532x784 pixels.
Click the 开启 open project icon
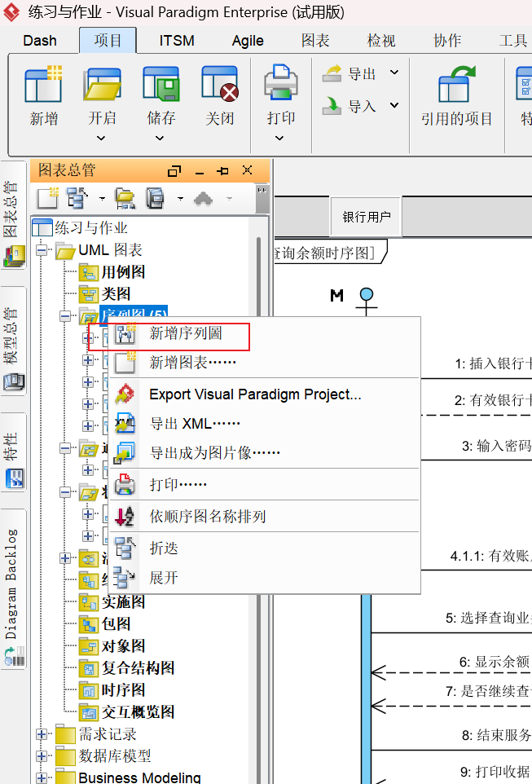point(102,83)
